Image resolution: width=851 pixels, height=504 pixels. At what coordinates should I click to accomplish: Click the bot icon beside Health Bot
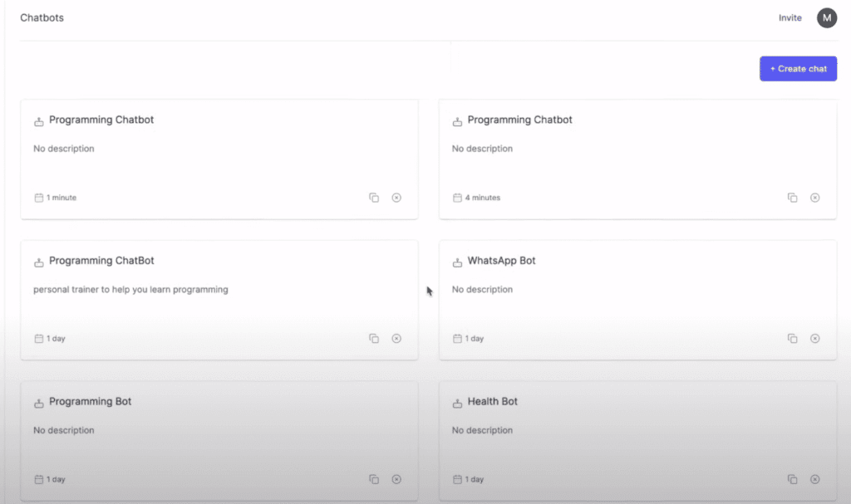pos(457,404)
